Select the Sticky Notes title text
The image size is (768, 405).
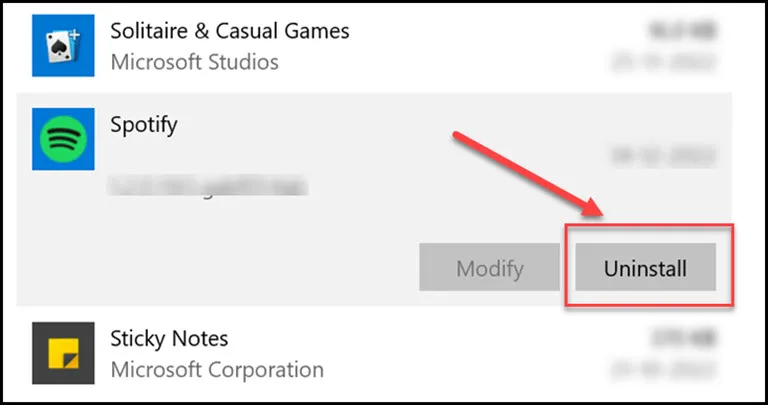169,338
